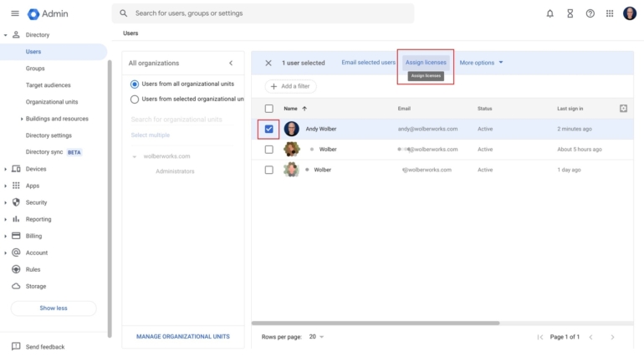The image size is (644, 362).
Task: Click the notifications bell icon
Action: (549, 13)
